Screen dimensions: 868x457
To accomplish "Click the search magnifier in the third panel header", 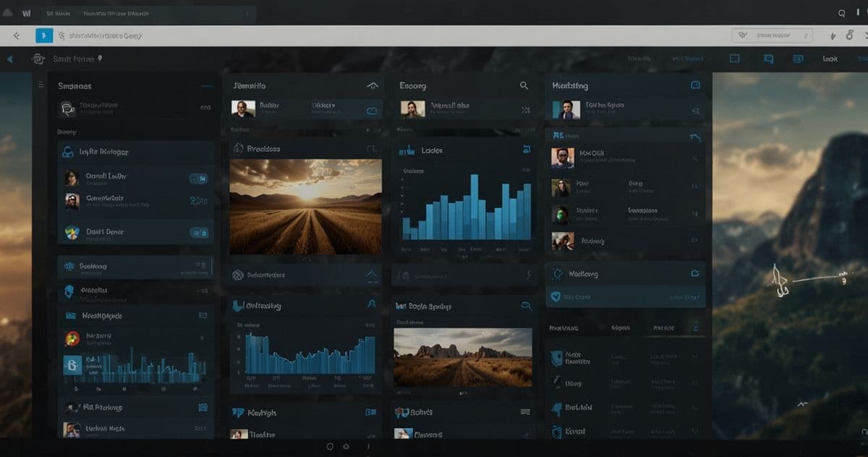I will pyautogui.click(x=524, y=85).
